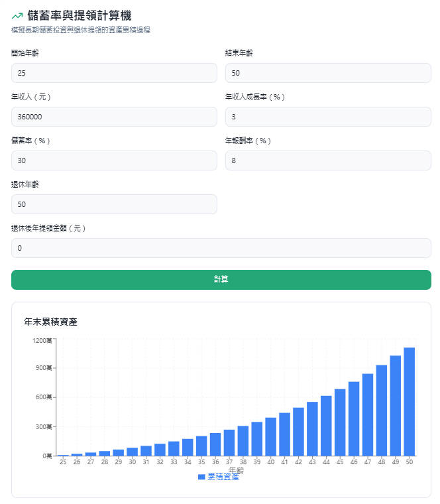
Task: Click the chart bar at age 40
Action: tap(270, 436)
